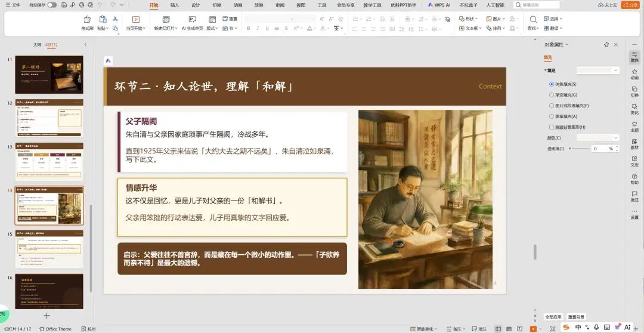Select 图片或纹理填充(P) radio button

click(x=552, y=106)
